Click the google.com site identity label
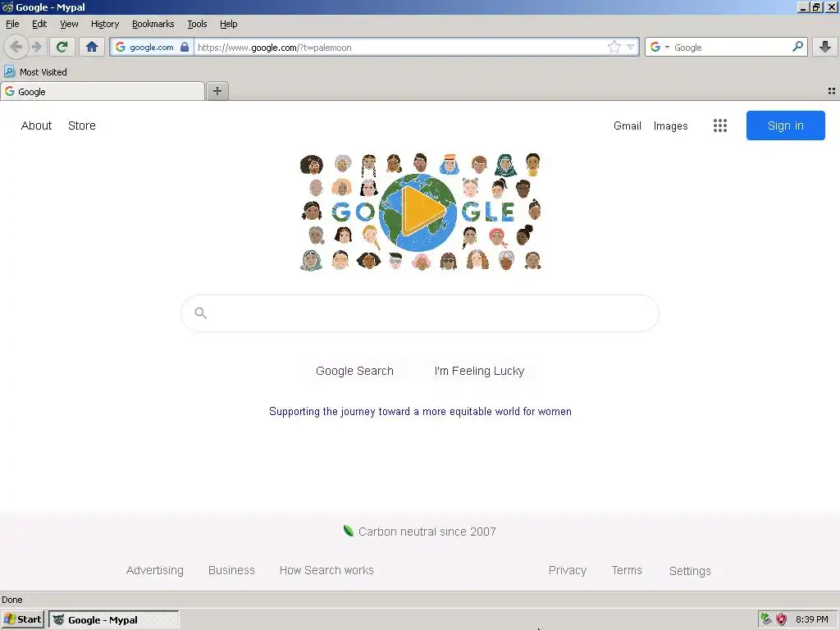Screen dimensions: 840x630 pos(152,47)
